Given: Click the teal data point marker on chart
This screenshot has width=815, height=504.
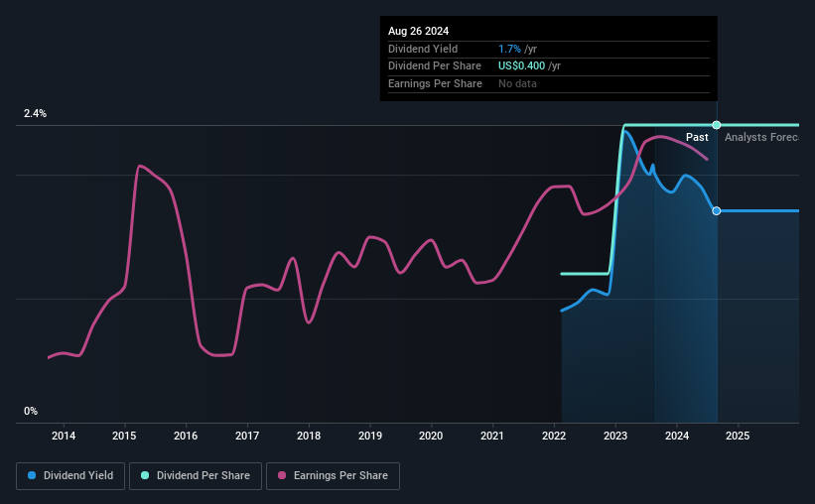Looking at the screenshot, I should [x=717, y=125].
